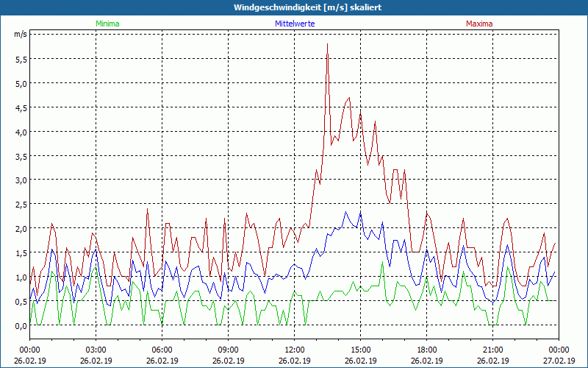588x368 pixels.
Task: Click the chart title Windgeschwindigkeit [m/s] skaliert
Action: (x=308, y=7)
